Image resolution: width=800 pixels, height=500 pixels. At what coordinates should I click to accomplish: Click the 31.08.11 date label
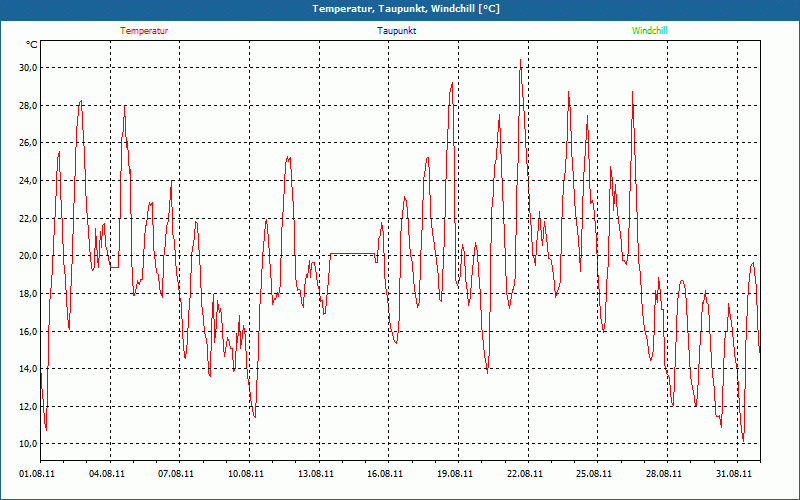pos(734,473)
